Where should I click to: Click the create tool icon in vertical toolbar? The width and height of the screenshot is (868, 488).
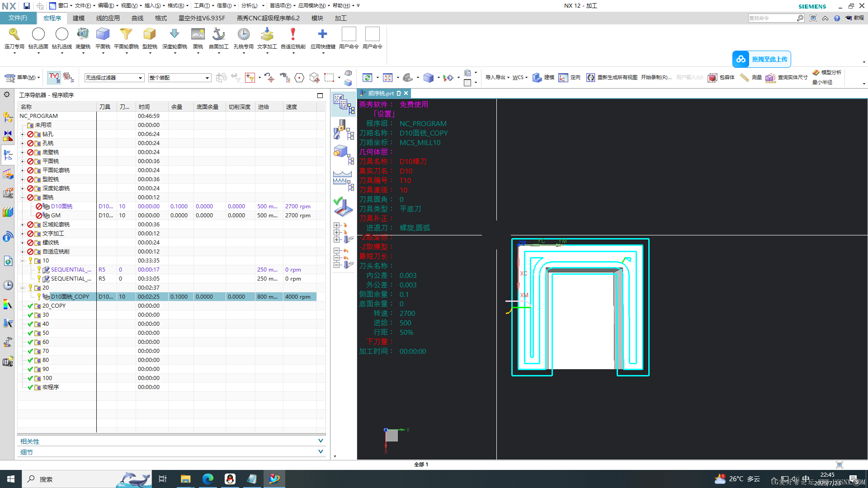344,130
